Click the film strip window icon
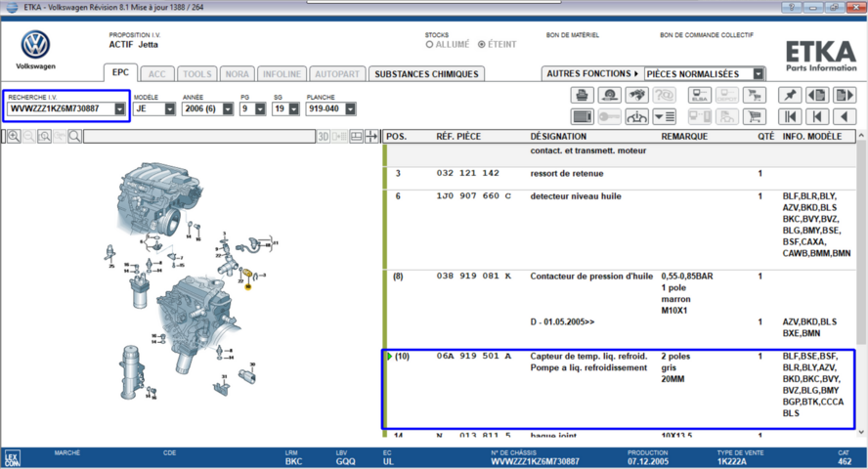 coord(582,116)
